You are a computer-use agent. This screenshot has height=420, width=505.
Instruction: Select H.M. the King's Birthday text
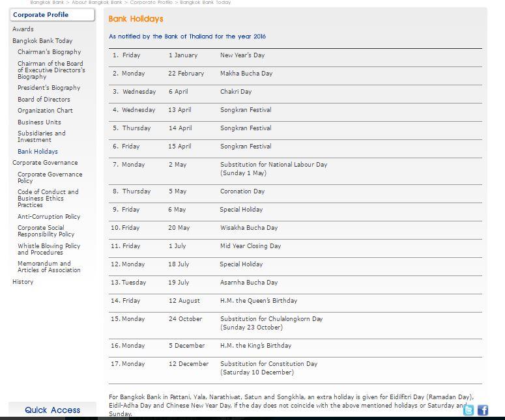(x=256, y=346)
